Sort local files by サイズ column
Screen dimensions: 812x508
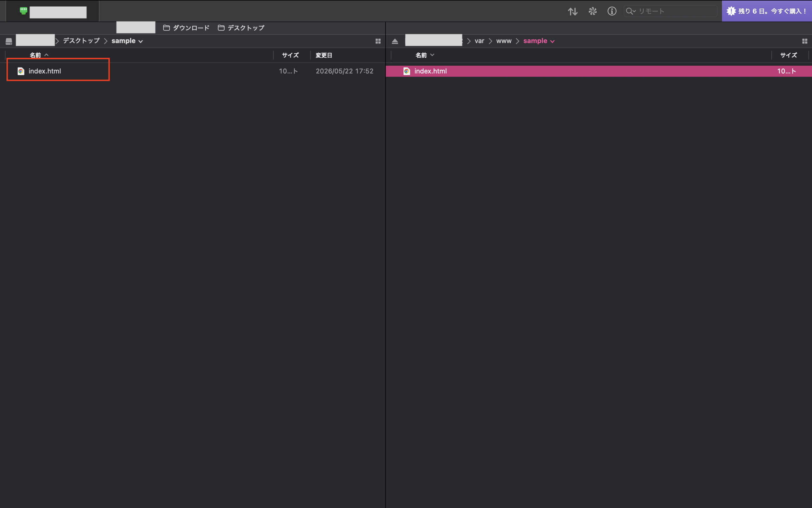click(x=290, y=55)
